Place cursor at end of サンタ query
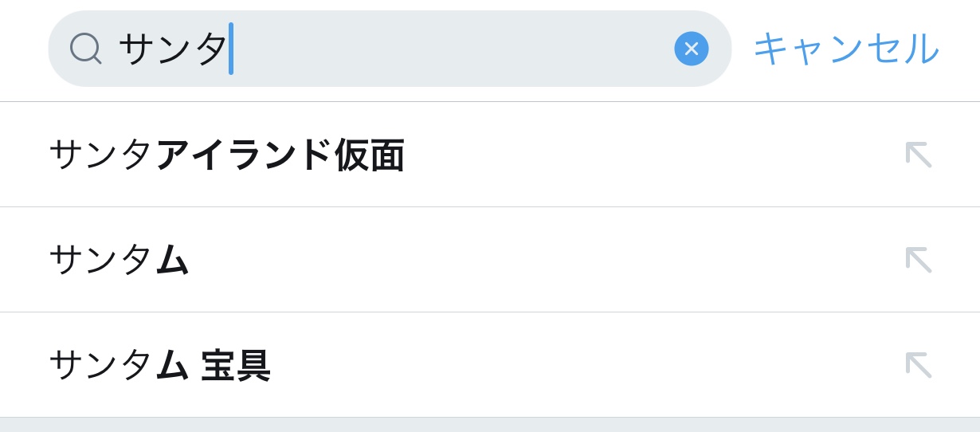Viewport: 980px width, 432px height. point(231,49)
